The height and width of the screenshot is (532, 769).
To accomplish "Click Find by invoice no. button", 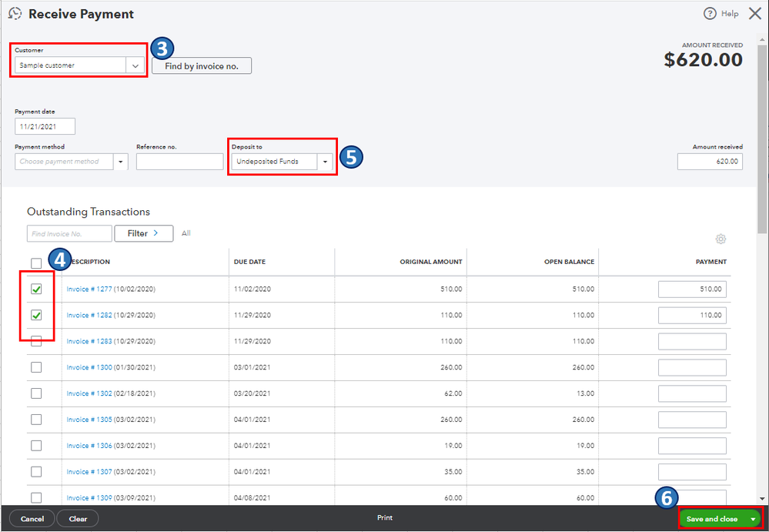I will coord(202,65).
